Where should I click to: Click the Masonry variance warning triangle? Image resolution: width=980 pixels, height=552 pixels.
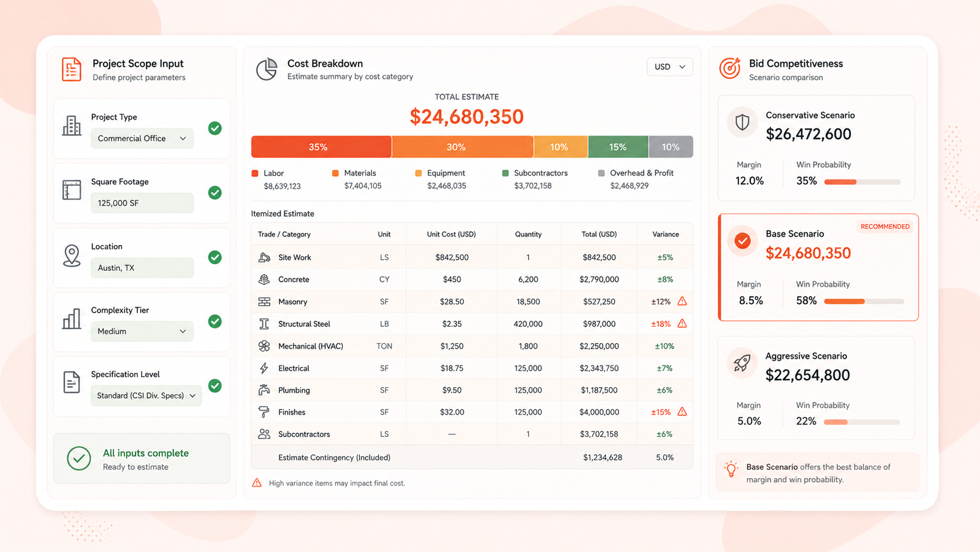(682, 301)
